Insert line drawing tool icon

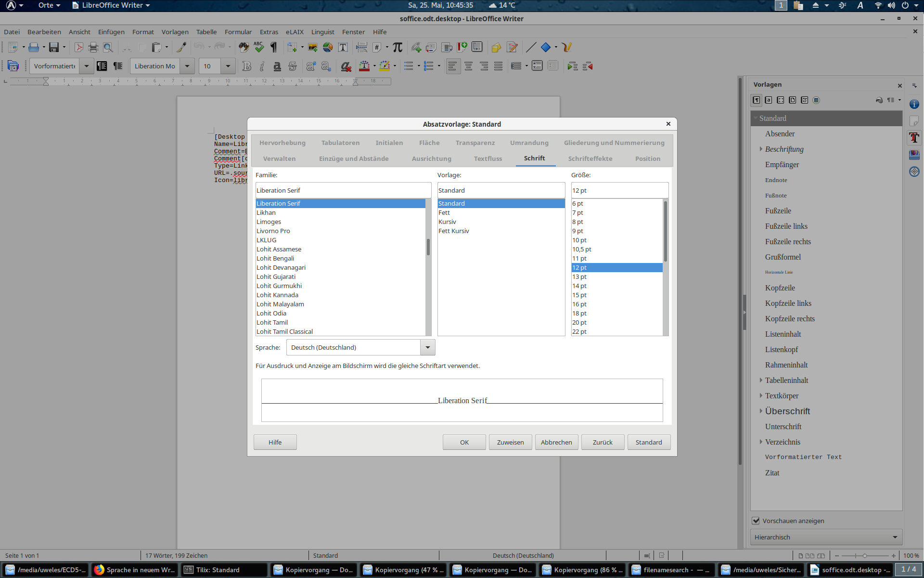click(x=531, y=47)
